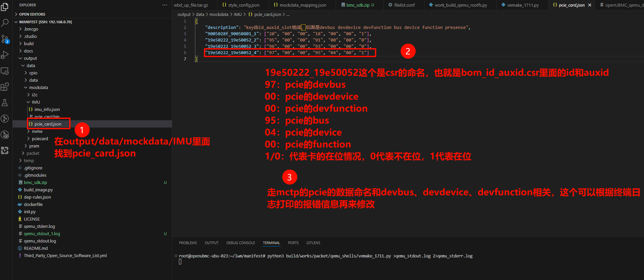The width and height of the screenshot is (644, 280).
Task: Click the Explorer files icon
Action: [5, 7]
